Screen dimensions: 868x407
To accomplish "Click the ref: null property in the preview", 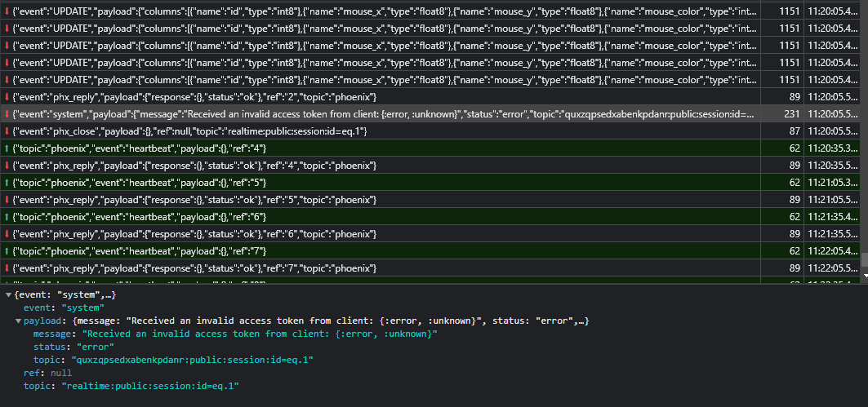I will [x=47, y=374].
